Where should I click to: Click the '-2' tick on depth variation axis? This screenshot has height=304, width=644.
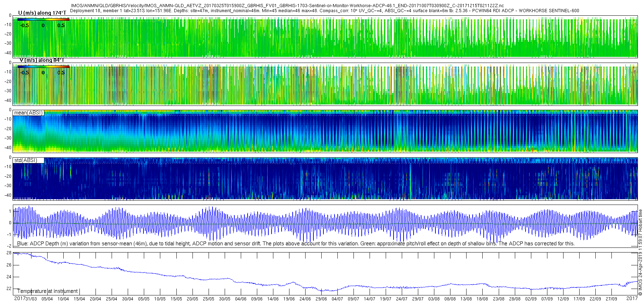click(9, 246)
